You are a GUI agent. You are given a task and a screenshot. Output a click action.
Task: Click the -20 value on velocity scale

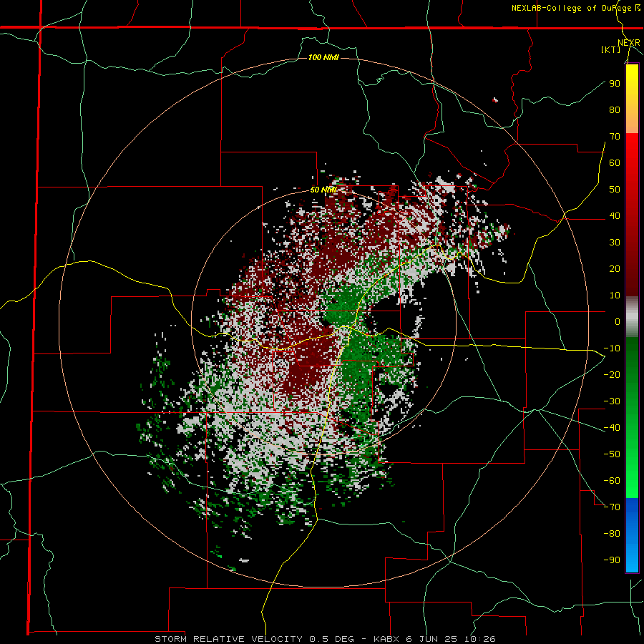612,374
